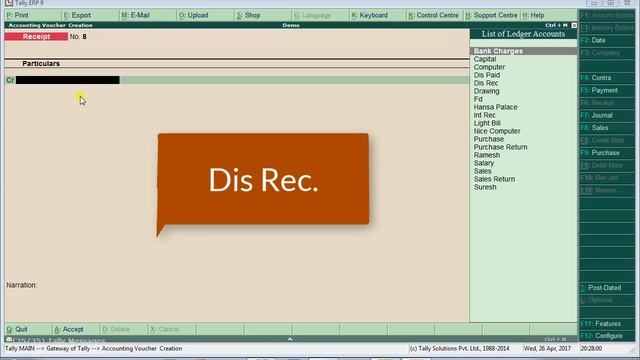Click the Narration field

point(21,285)
